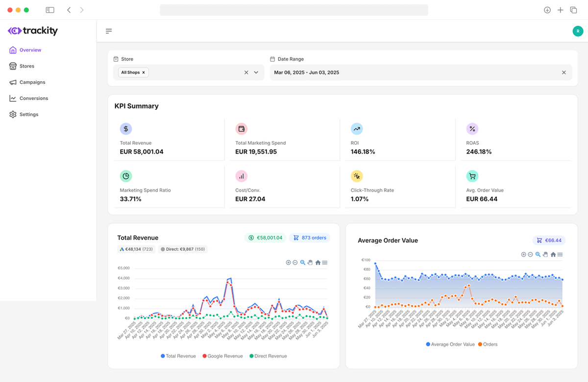The width and height of the screenshot is (588, 382).
Task: Open Average Order Value chart menu
Action: 560,255
